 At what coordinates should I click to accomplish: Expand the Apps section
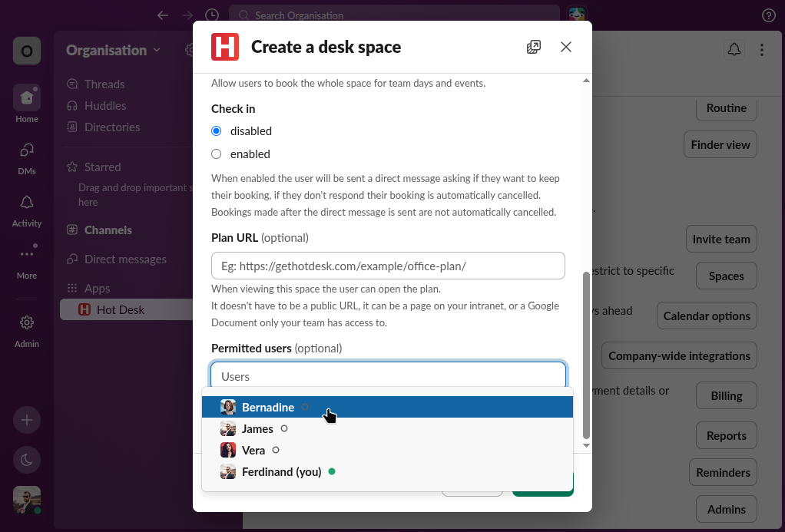(97, 289)
